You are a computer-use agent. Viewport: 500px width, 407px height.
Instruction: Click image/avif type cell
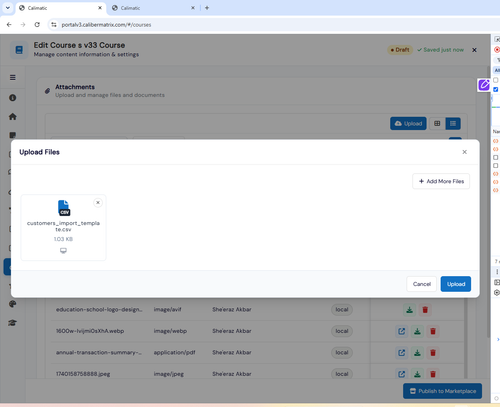[167, 310]
